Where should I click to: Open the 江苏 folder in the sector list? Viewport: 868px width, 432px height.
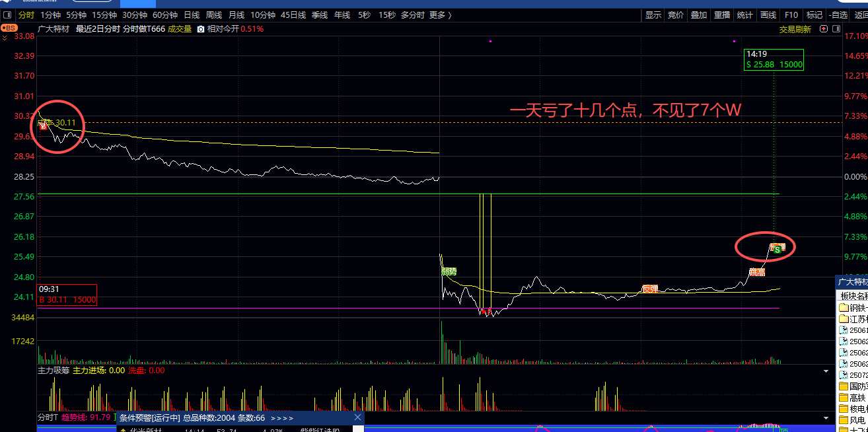pos(853,319)
